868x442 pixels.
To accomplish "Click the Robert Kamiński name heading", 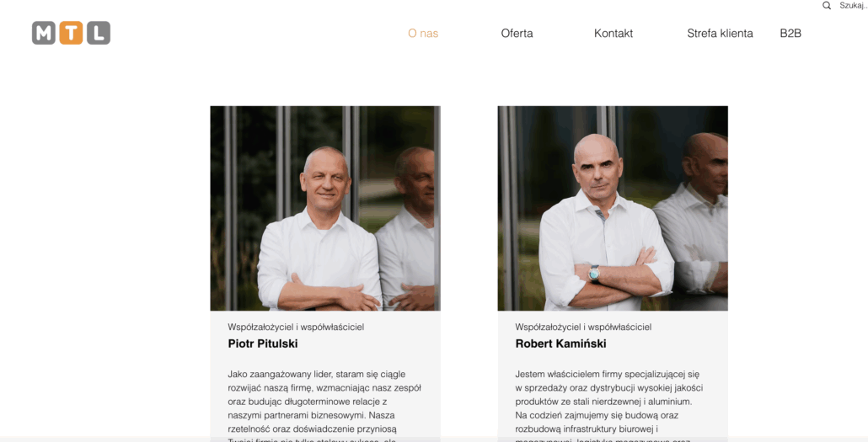I will (560, 343).
